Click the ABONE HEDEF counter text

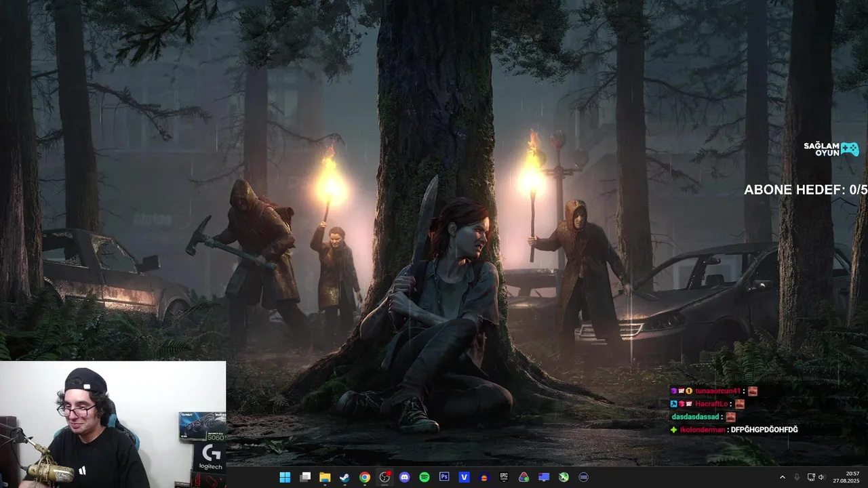point(806,190)
